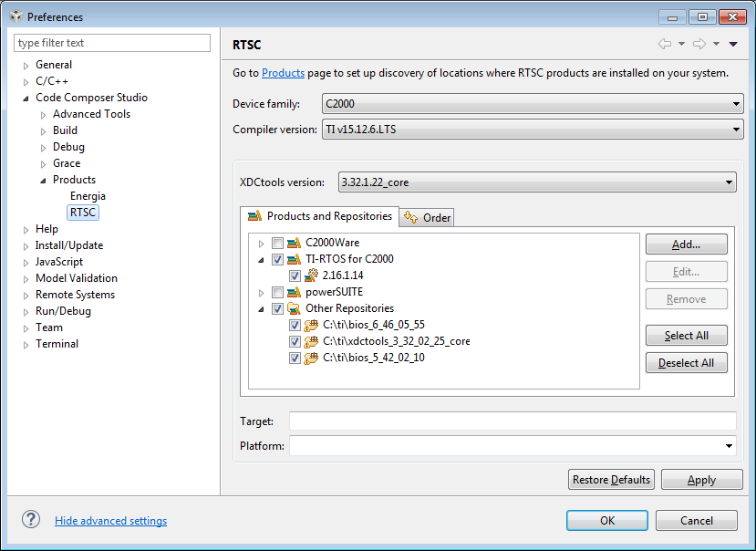Expand the Run/Debug preferences category

click(26, 311)
